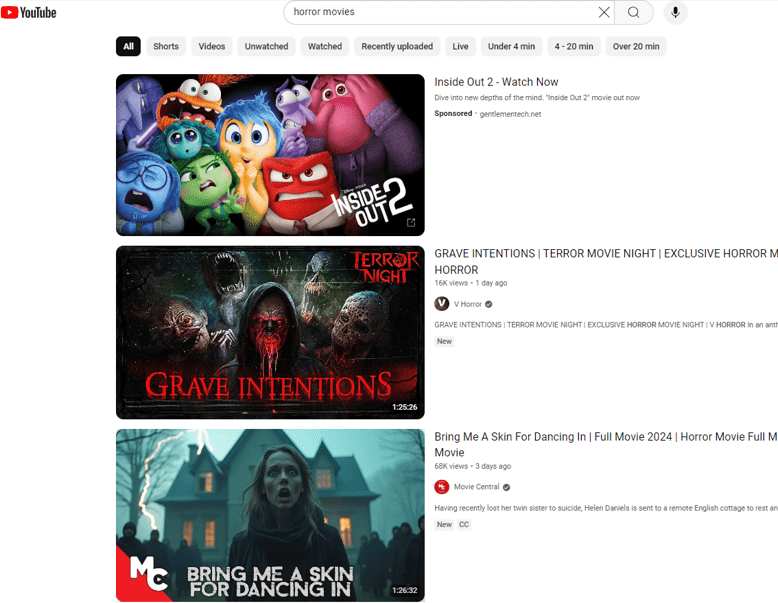Viewport: 778px width, 603px height.
Task: Visit the V Horror channel name link
Action: 468,304
